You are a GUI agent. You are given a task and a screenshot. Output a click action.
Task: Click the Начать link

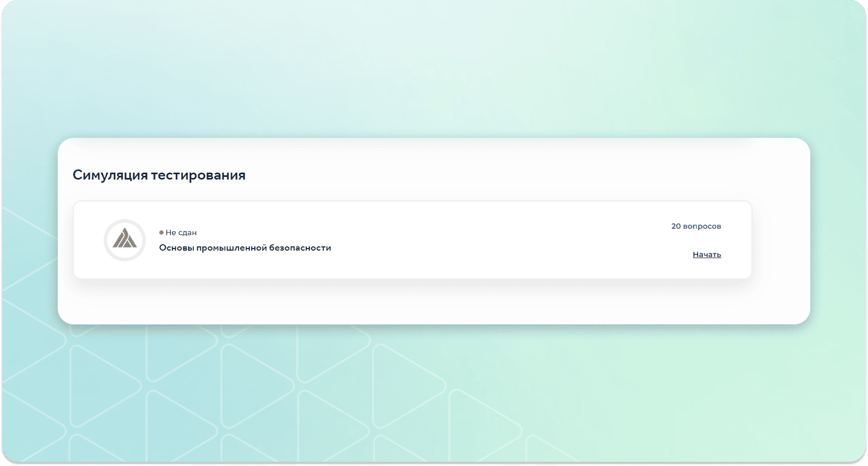click(707, 254)
